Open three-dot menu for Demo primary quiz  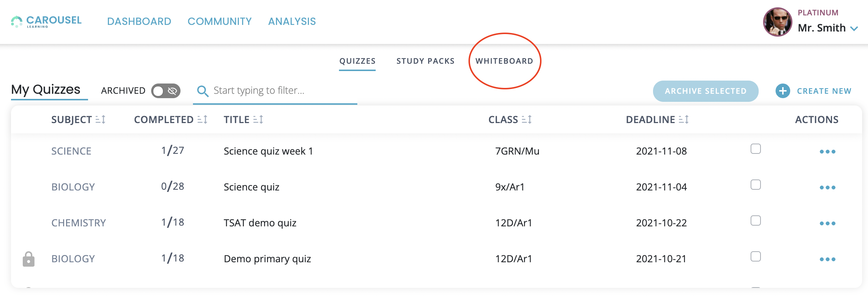coord(827,259)
